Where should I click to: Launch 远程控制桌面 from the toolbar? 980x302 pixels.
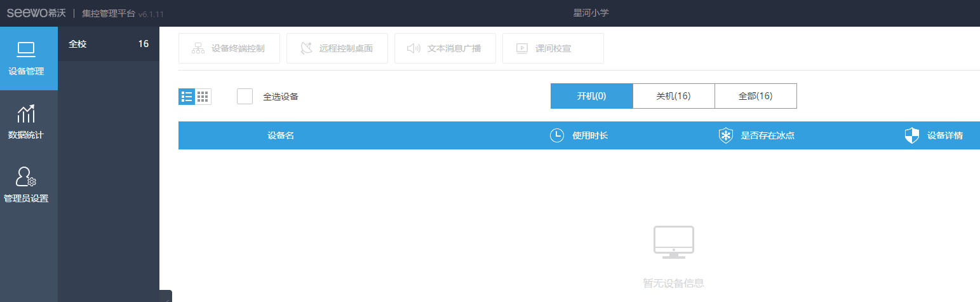point(337,48)
